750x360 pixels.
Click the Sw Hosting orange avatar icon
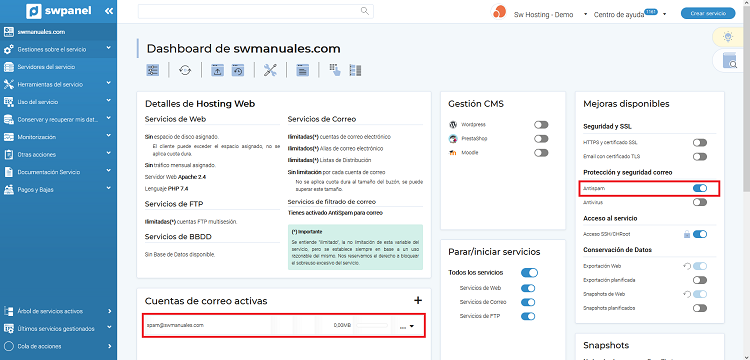point(498,12)
